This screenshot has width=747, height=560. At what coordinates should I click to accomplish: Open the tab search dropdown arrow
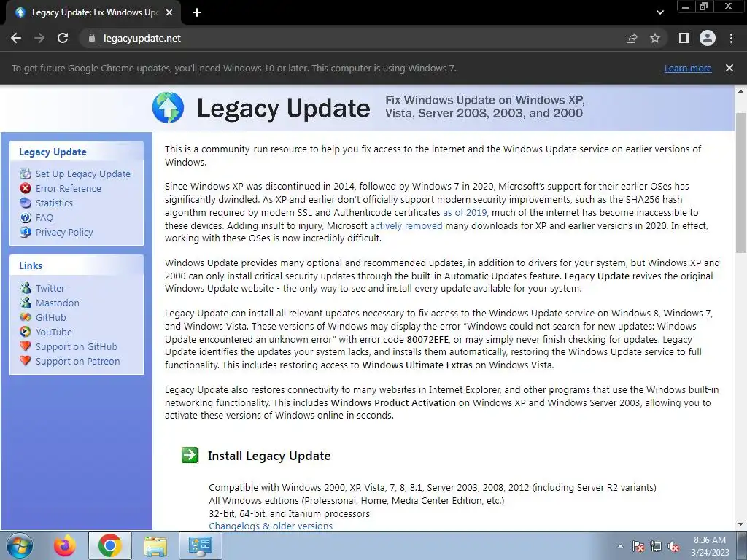coord(659,13)
